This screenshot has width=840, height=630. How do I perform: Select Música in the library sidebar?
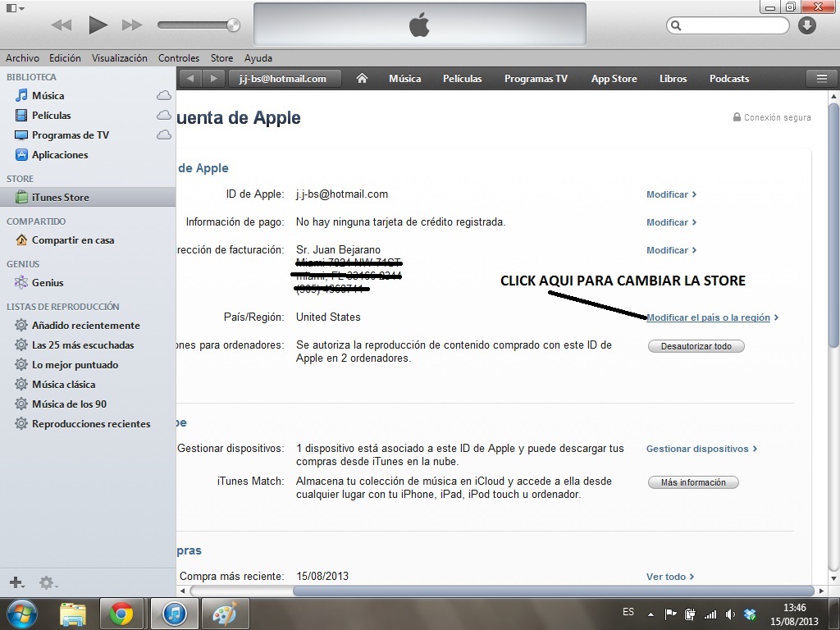(48, 96)
